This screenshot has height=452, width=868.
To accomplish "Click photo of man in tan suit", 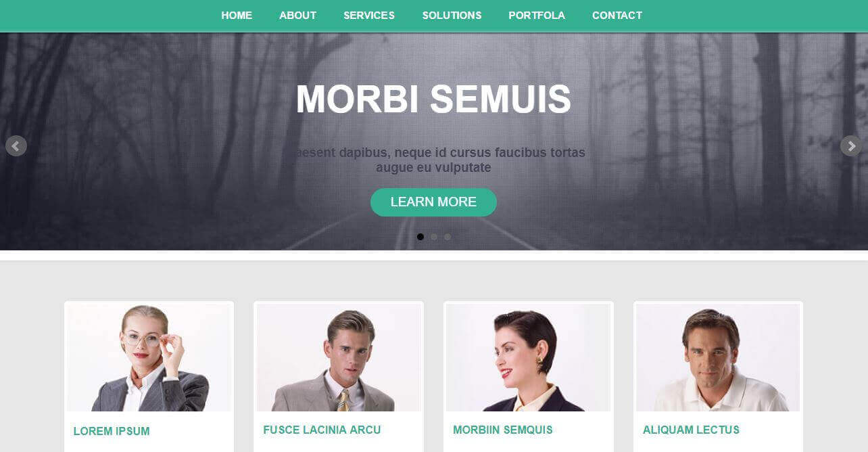I will [339, 357].
